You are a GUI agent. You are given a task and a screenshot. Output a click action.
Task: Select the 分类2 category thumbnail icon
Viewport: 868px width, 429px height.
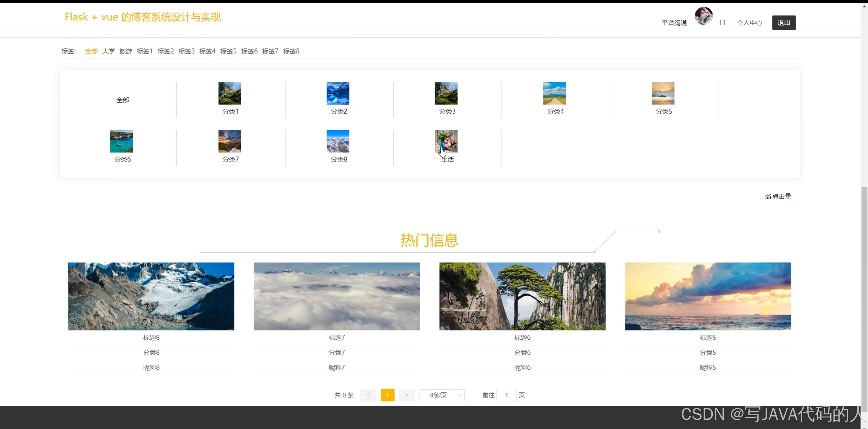pyautogui.click(x=338, y=93)
